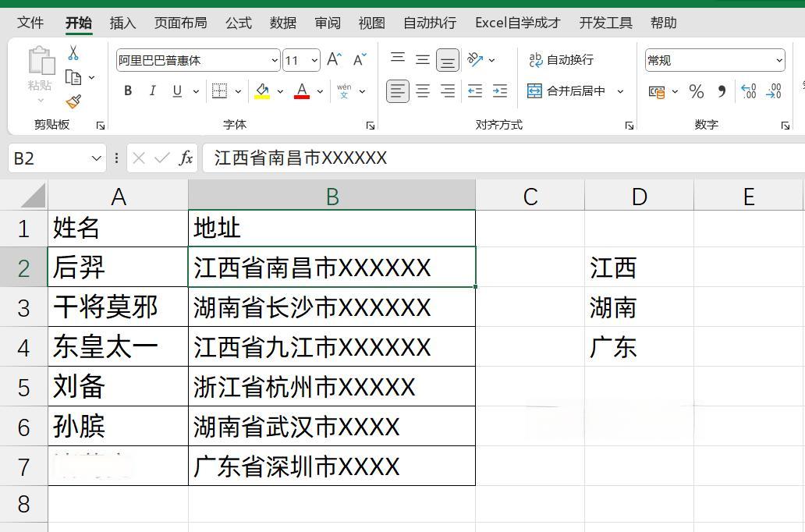Click the Cut scissors icon
Viewport: 805px width, 532px height.
point(73,53)
